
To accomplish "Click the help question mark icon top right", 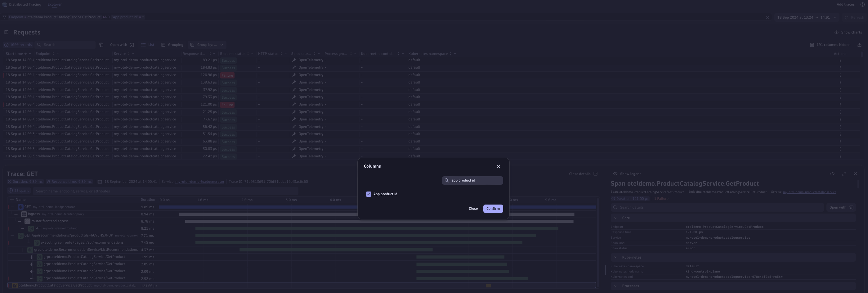I will point(863,4).
